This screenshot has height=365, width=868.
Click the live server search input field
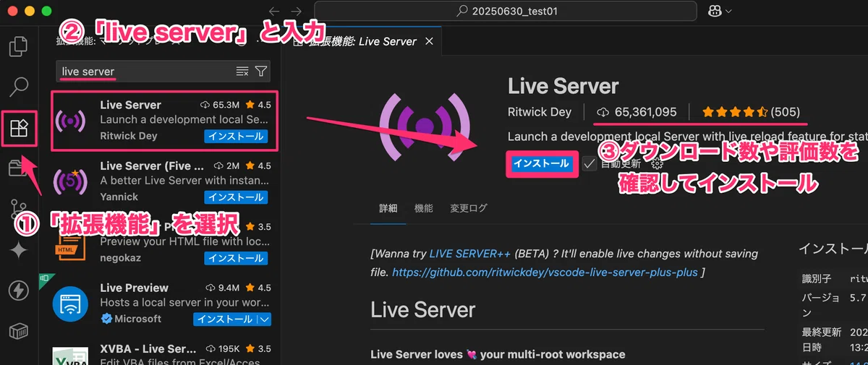[x=145, y=71]
